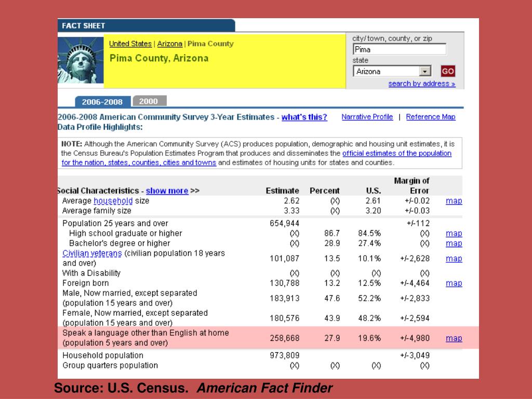
Task: Select margin of error +/-4,980
Action: point(415,338)
